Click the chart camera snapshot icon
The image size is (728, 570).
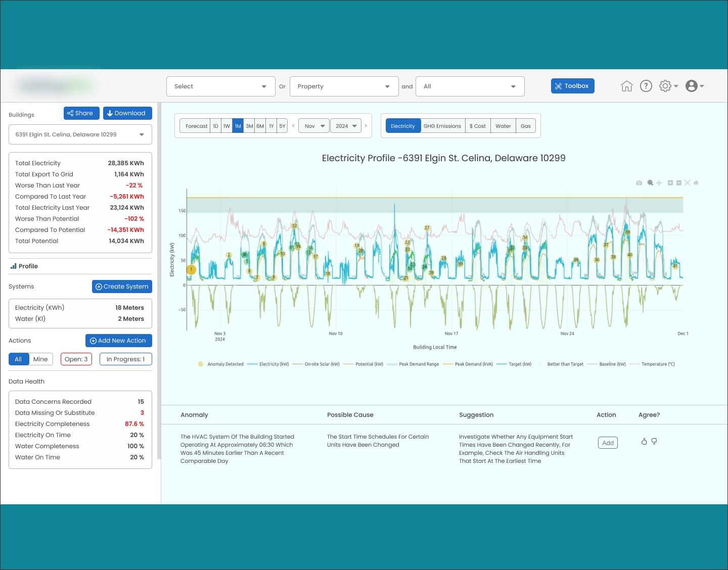click(639, 183)
